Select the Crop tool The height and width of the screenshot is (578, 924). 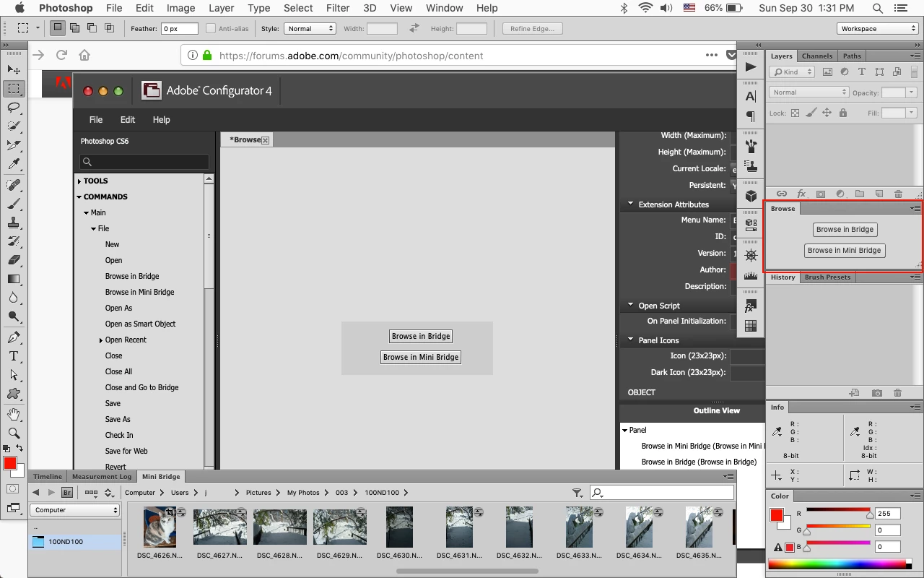14,145
